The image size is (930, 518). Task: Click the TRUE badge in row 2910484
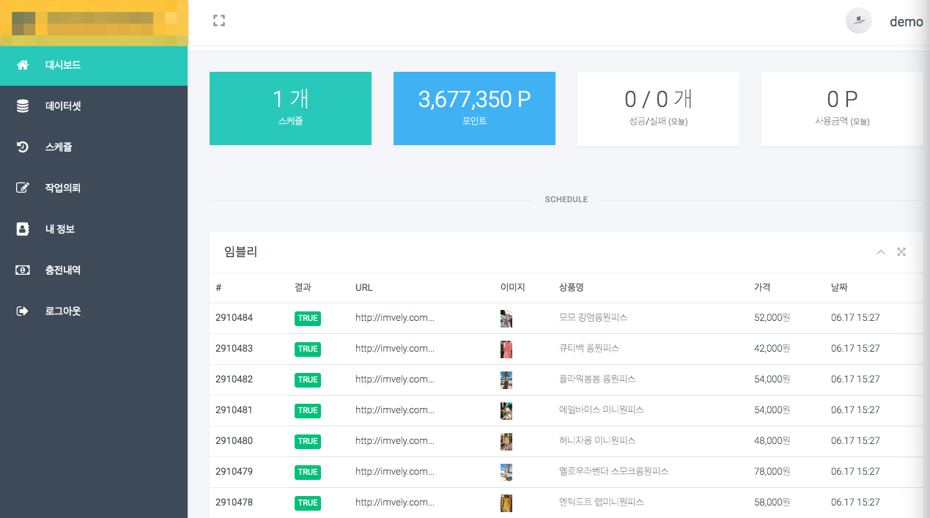click(308, 318)
